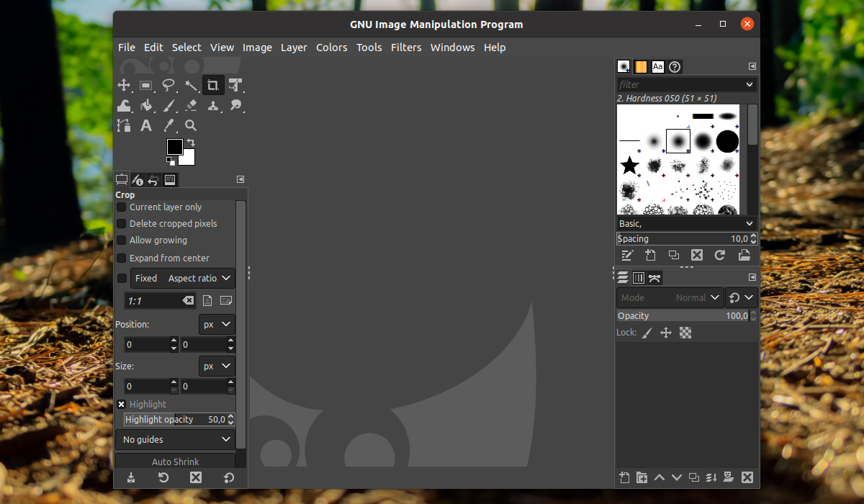Screen dimensions: 864x504
Task: Open the Colors menu
Action: pos(331,48)
